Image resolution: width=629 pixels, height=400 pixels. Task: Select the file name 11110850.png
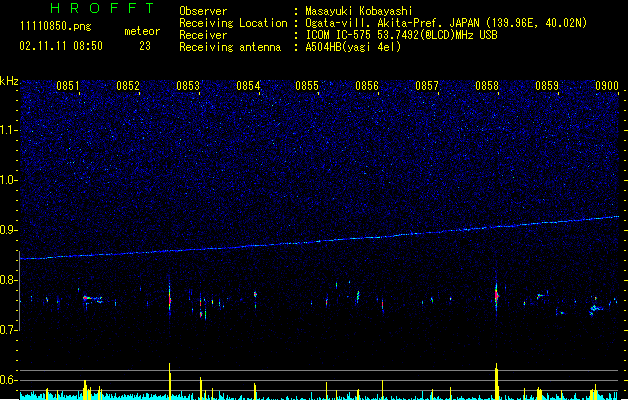56,26
